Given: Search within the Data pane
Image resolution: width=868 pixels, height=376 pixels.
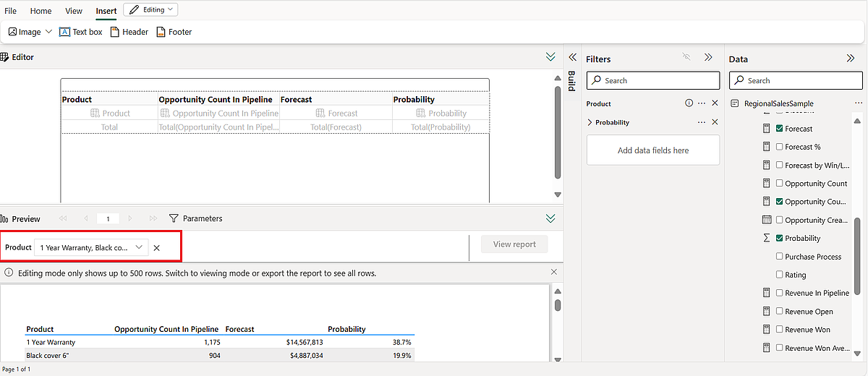Looking at the screenshot, I should [796, 80].
